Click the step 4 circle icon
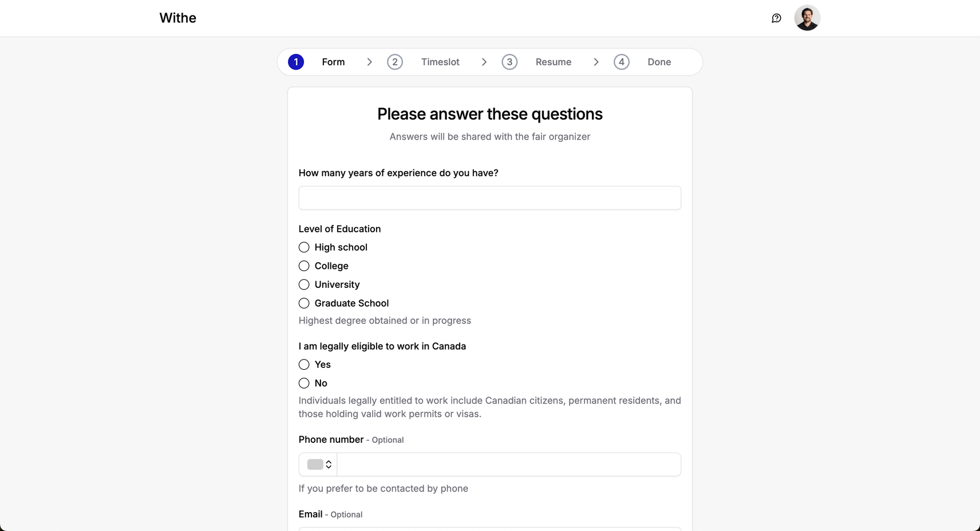 click(622, 62)
